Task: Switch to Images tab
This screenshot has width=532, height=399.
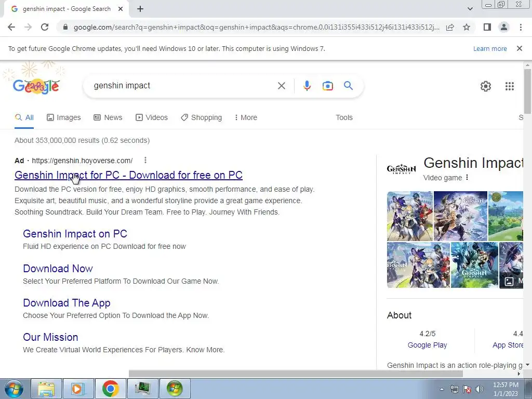Action: [x=64, y=117]
